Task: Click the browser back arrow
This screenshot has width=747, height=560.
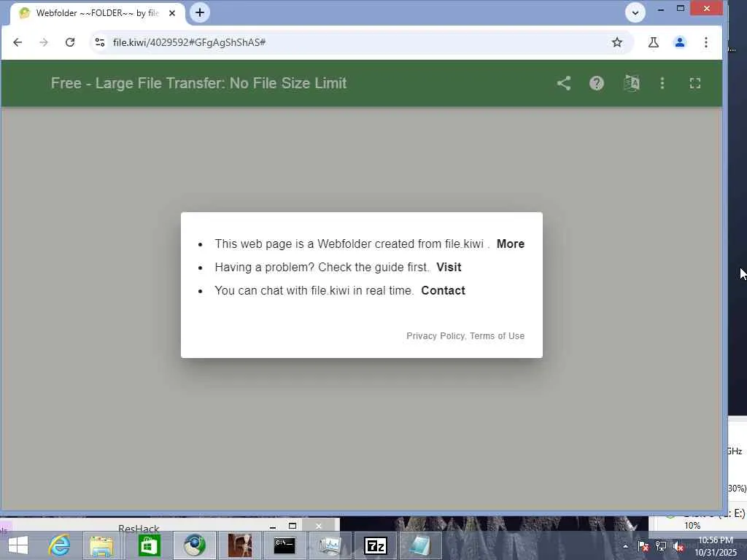Action: click(18, 42)
